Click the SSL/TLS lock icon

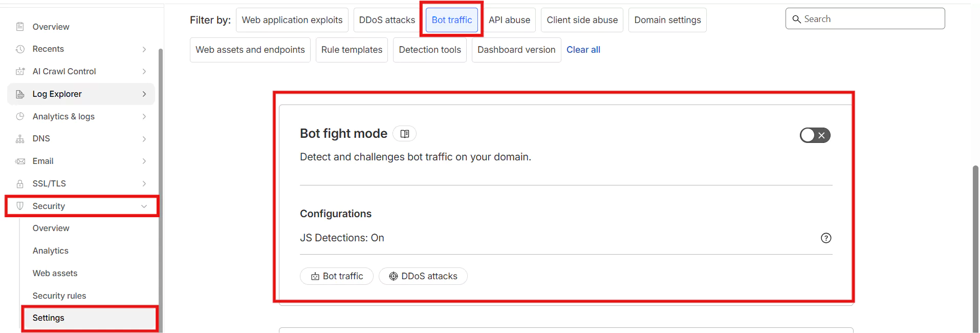20,184
